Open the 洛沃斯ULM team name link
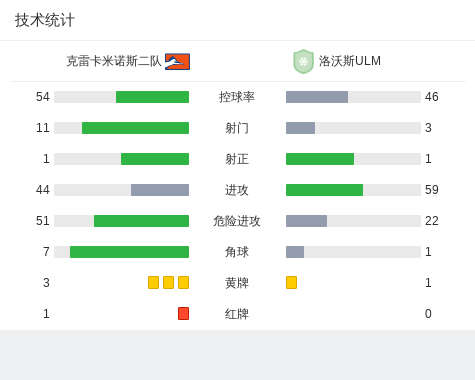The height and width of the screenshot is (380, 475). pos(350,61)
